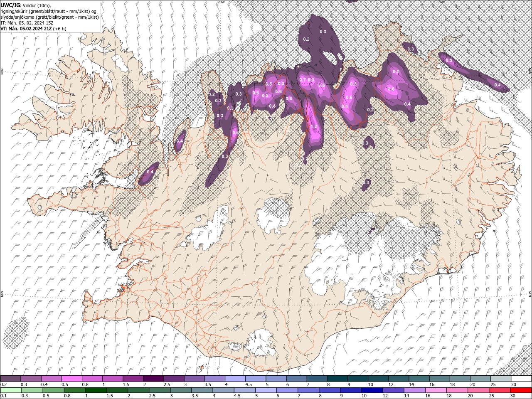Click the darkest green 1 mm rain swatch
The width and height of the screenshot is (532, 399).
(x=95, y=390)
